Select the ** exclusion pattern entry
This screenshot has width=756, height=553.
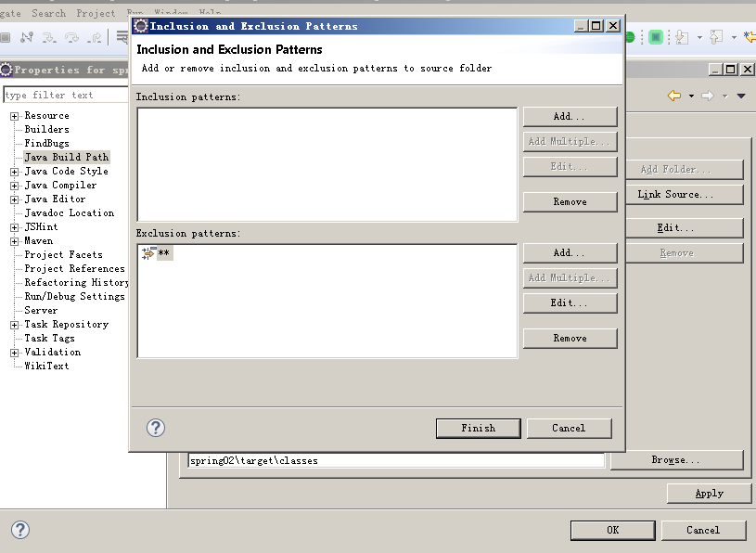[x=163, y=253]
